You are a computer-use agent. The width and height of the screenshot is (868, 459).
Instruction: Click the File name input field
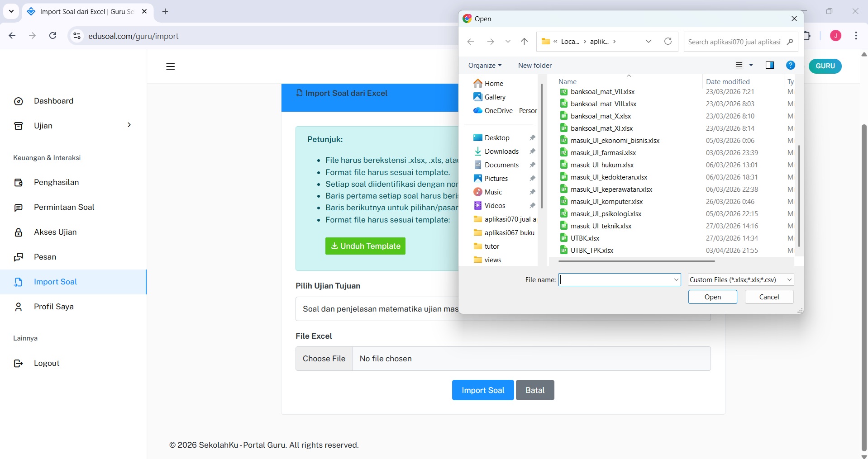616,280
